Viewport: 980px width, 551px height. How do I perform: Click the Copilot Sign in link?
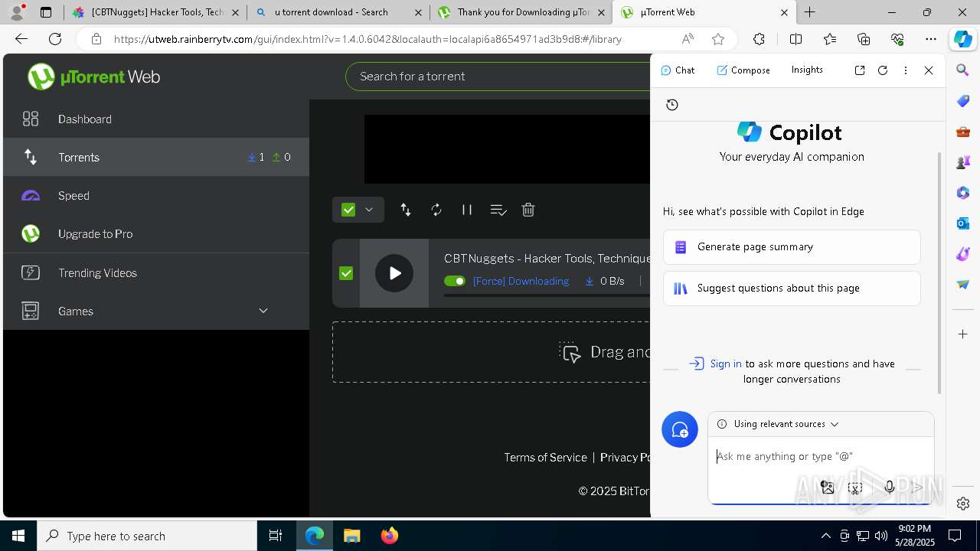pos(725,364)
